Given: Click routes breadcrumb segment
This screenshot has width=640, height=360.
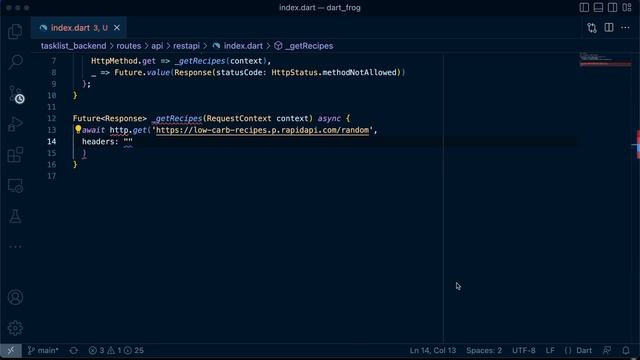Looking at the screenshot, I should click(x=129, y=46).
